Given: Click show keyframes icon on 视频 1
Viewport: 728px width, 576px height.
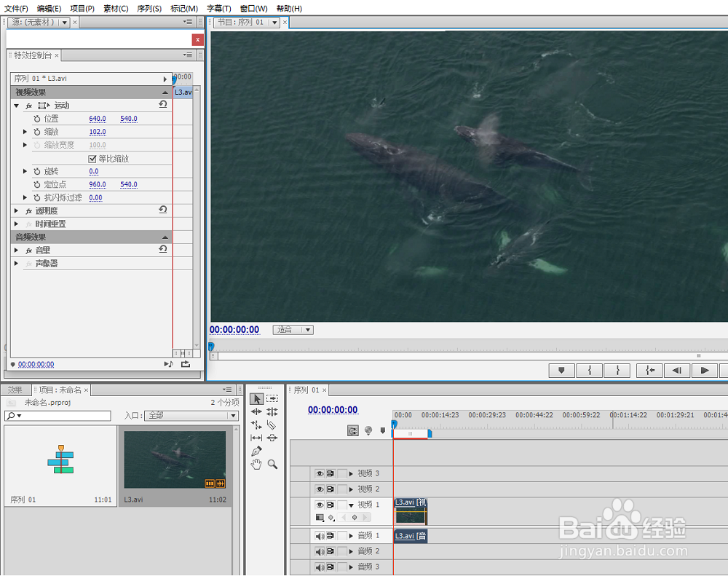Looking at the screenshot, I should (331, 518).
